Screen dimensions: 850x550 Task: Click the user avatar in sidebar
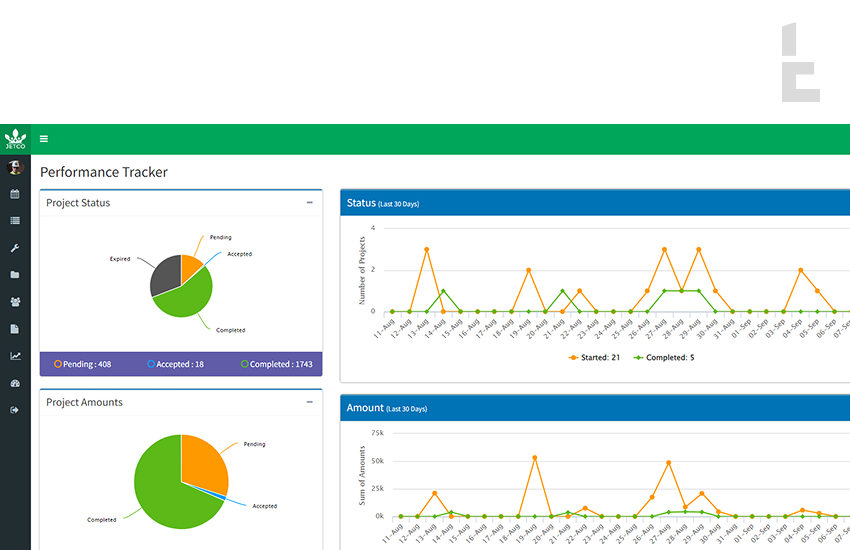[x=15, y=167]
